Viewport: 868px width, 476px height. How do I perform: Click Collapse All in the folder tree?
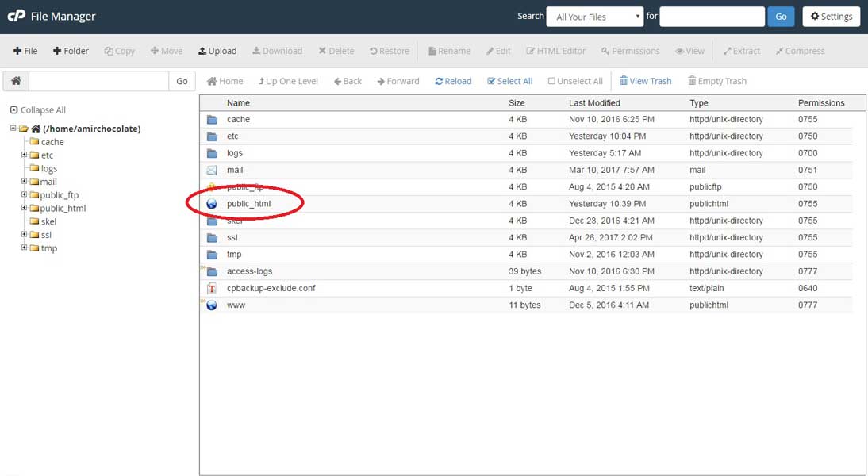[37, 110]
